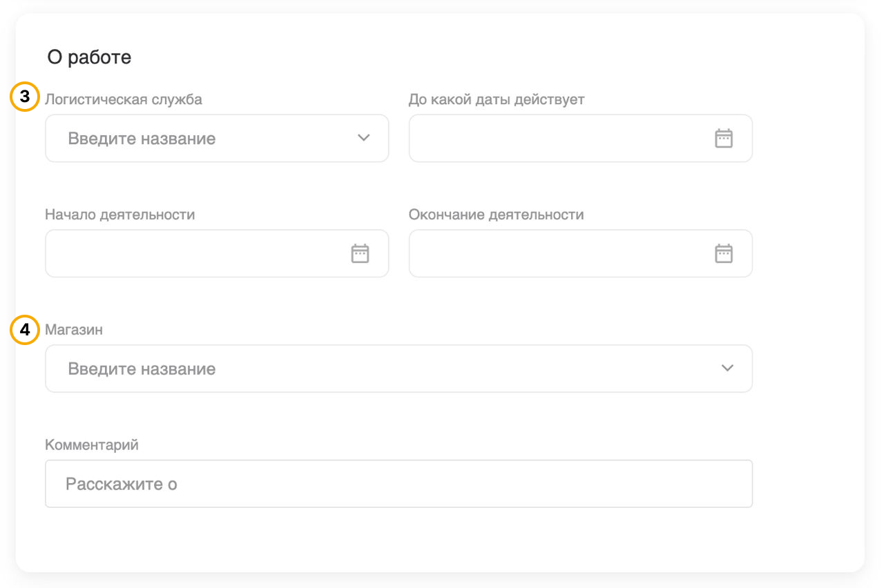This screenshot has height=588, width=884.
Task: Focus the Логистическая служба name placeholder text
Action: point(142,139)
